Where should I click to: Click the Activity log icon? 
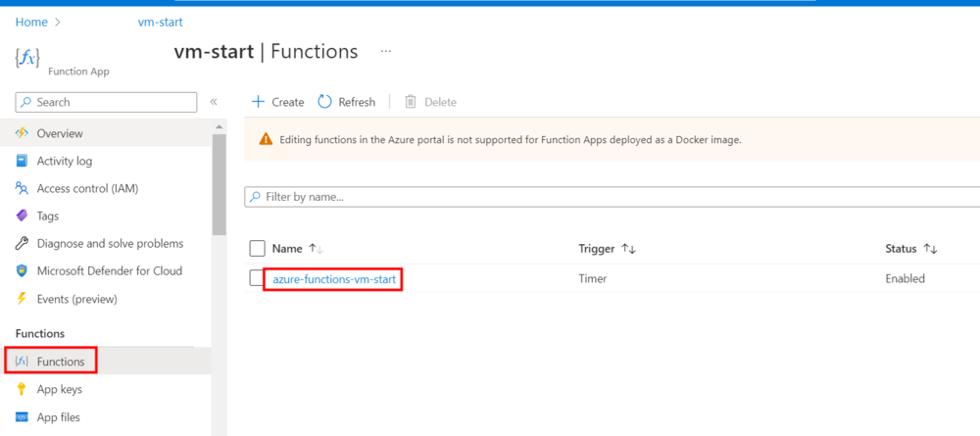22,161
